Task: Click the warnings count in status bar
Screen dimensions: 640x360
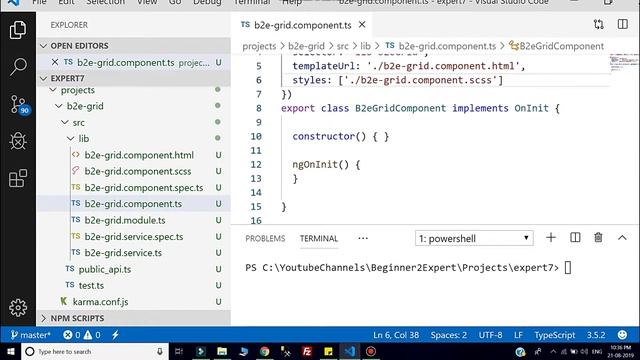Action: (92, 335)
